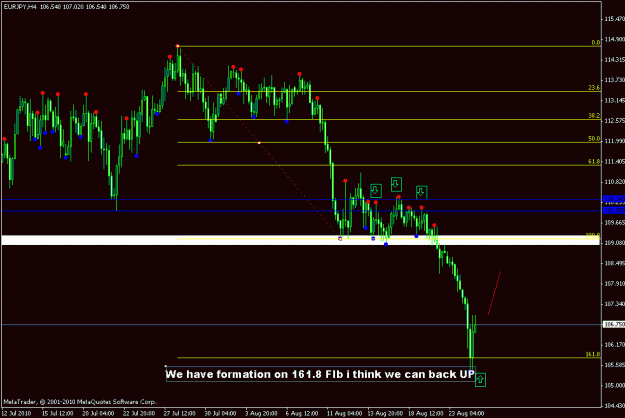Click the 111.405 price axis label
The width and height of the screenshot is (625, 418).
[x=615, y=161]
